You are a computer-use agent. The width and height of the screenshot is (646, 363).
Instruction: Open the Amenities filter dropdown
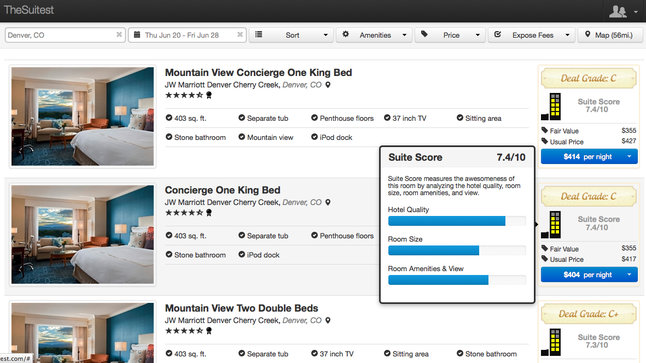pos(373,35)
